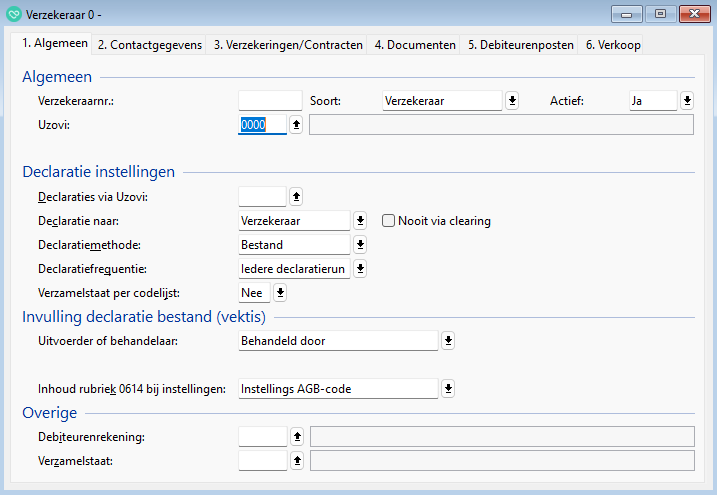Click Declaratiefrequentie field showing Iedere declaratierun

point(294,269)
